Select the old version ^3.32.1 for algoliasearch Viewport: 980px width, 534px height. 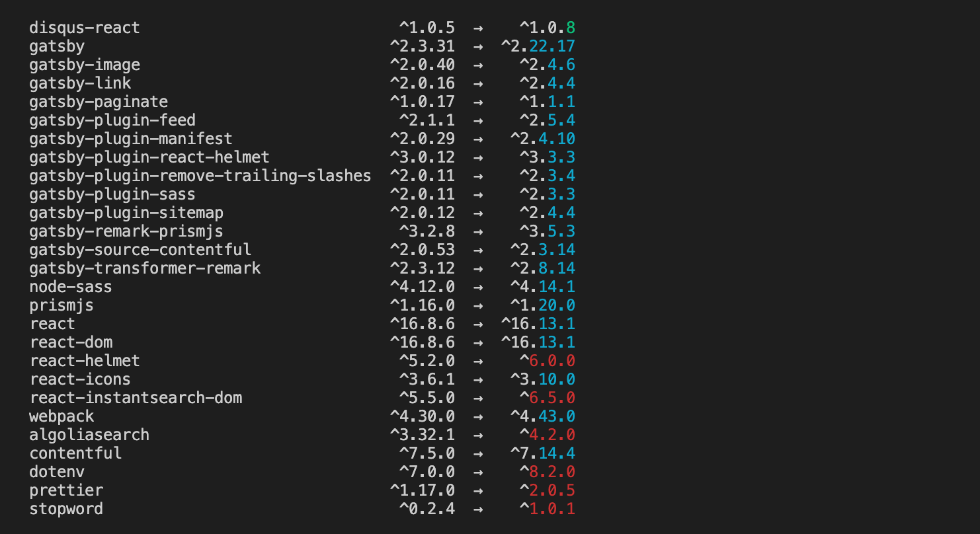423,435
